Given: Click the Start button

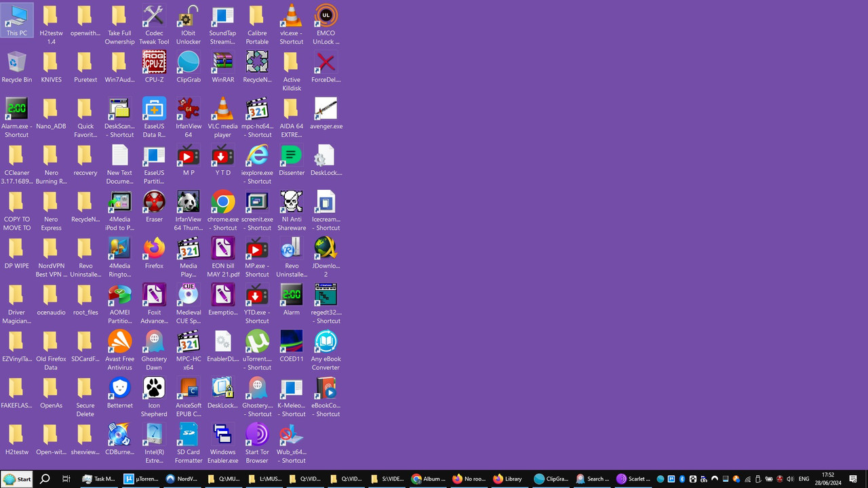Looking at the screenshot, I should click(x=17, y=479).
